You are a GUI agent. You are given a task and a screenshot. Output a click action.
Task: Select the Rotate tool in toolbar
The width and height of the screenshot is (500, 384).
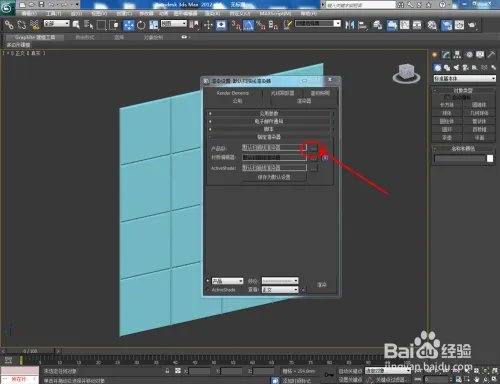click(141, 25)
